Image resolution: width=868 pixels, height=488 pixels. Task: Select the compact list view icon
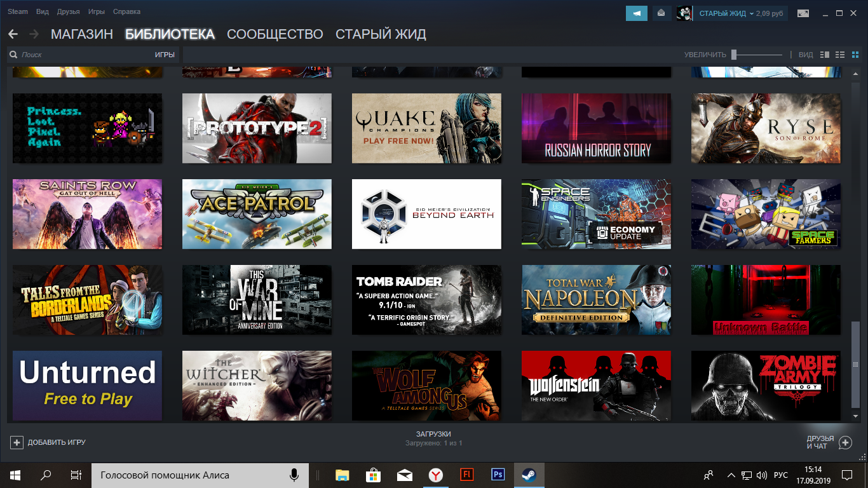pyautogui.click(x=839, y=55)
